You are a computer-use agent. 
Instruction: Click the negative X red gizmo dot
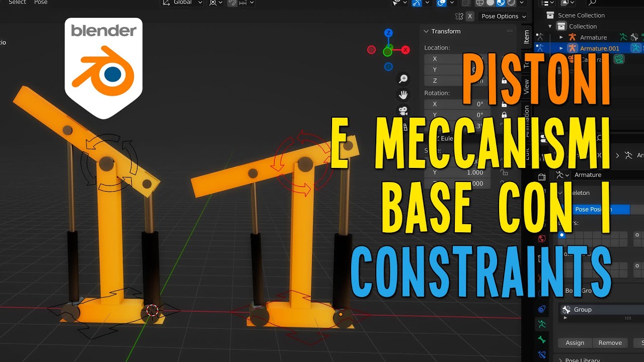coord(371,50)
